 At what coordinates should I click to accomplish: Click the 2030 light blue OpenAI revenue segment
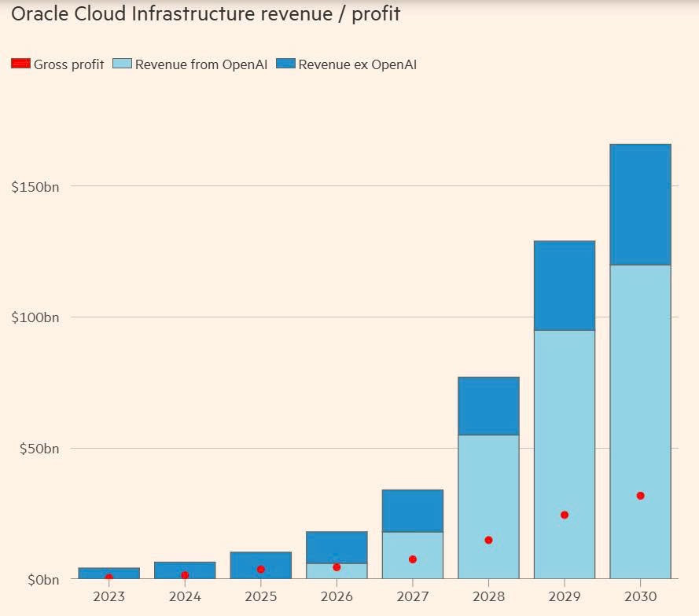click(x=640, y=393)
